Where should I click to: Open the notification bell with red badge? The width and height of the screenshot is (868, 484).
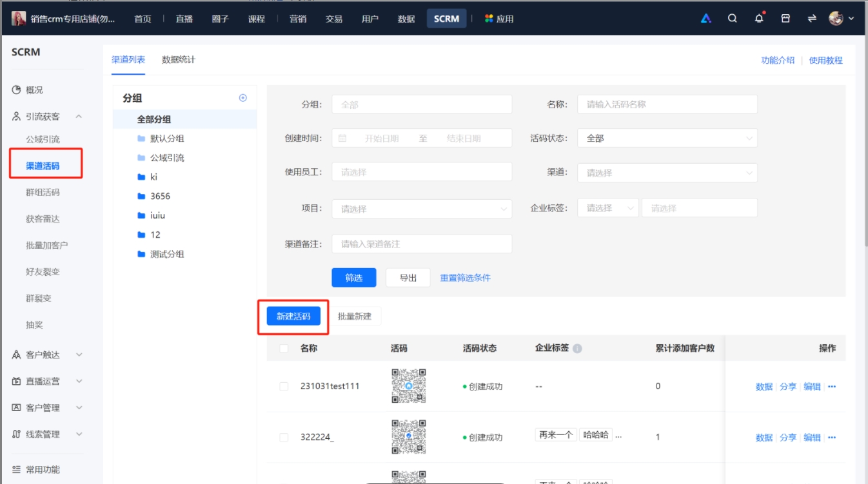(759, 19)
